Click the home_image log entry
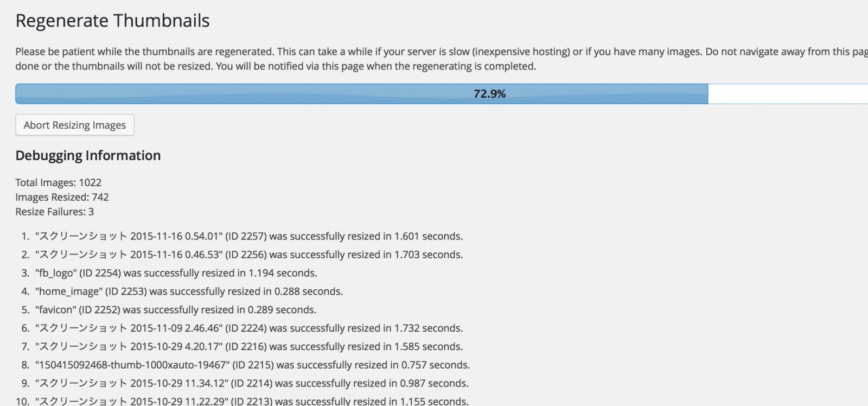Image resolution: width=868 pixels, height=406 pixels. pyautogui.click(x=189, y=291)
